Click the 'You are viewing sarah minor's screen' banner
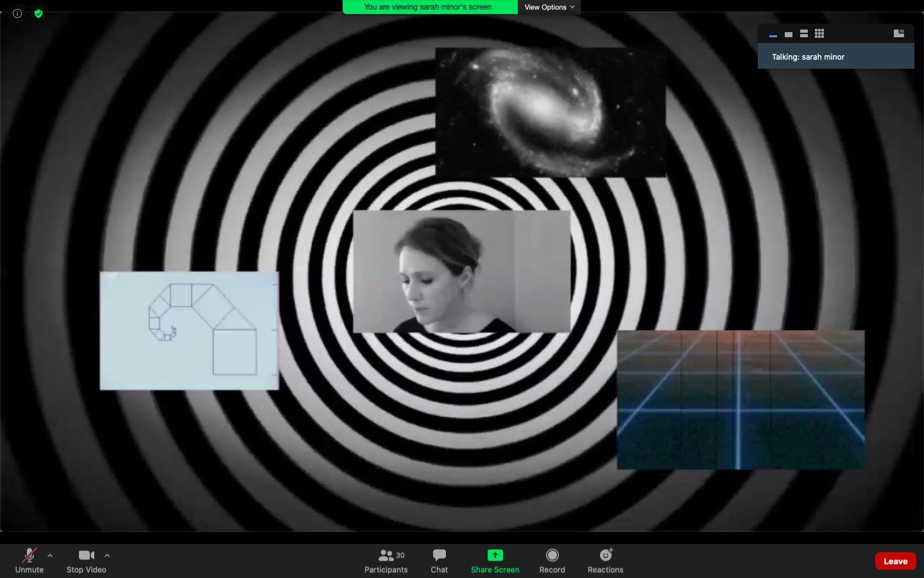 (x=430, y=7)
